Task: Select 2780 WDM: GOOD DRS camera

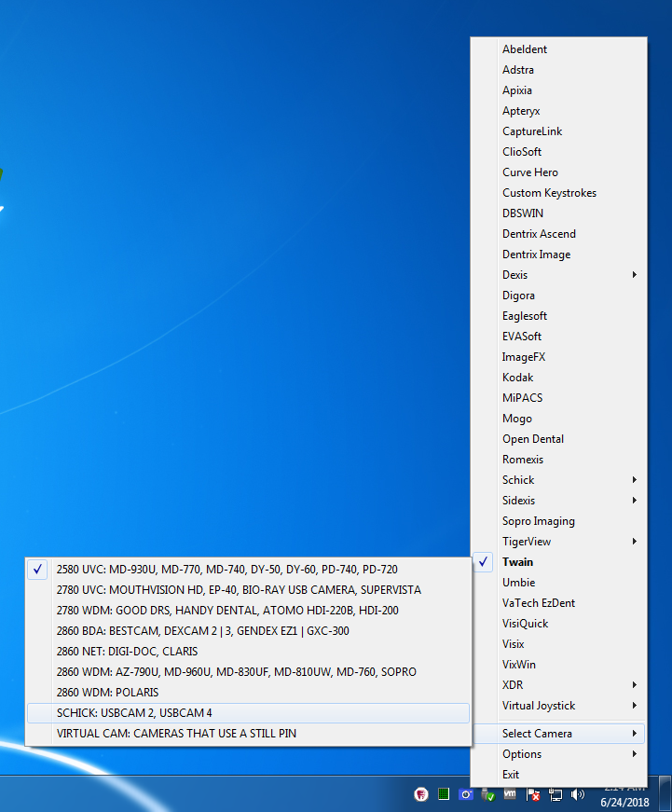Action: pyautogui.click(x=249, y=610)
